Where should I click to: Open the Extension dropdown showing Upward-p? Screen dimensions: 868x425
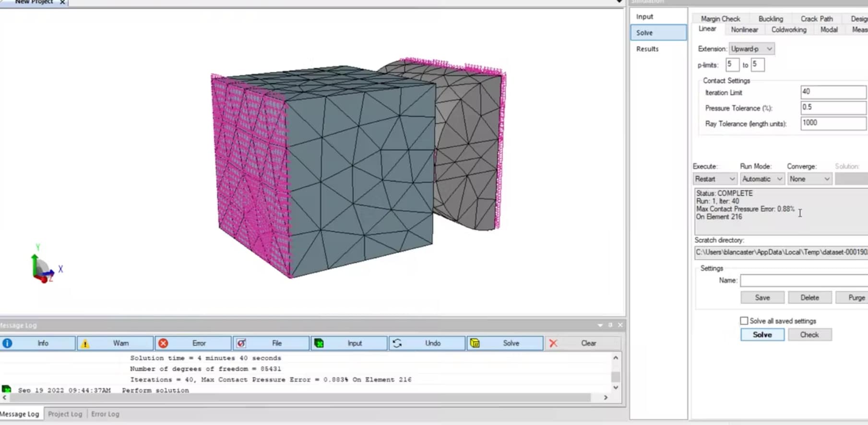click(x=751, y=49)
